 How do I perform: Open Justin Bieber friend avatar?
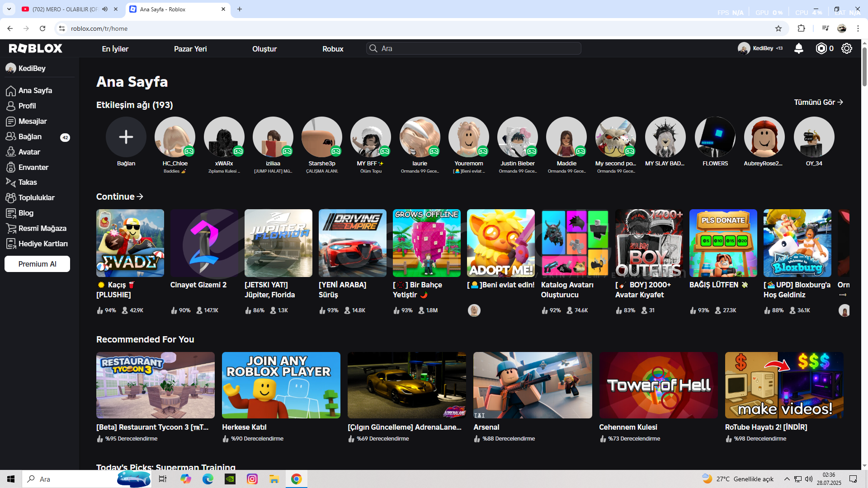pos(518,137)
